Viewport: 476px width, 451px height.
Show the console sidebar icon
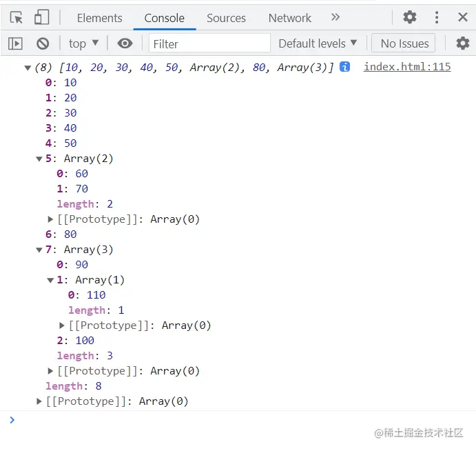(15, 43)
